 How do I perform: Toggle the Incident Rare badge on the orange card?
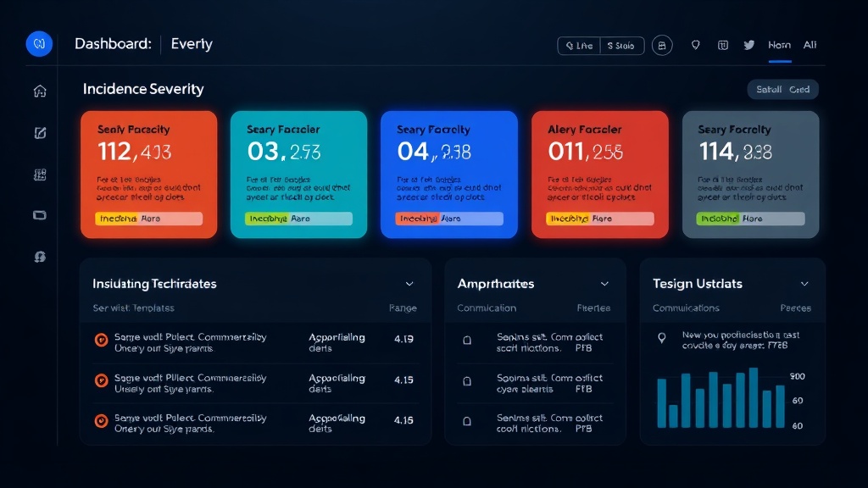coord(149,219)
